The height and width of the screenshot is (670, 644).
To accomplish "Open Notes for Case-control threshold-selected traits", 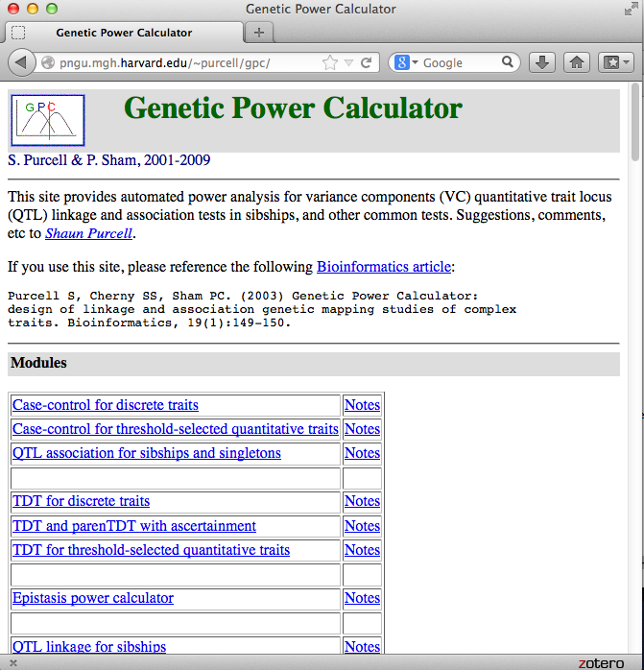I will click(362, 429).
